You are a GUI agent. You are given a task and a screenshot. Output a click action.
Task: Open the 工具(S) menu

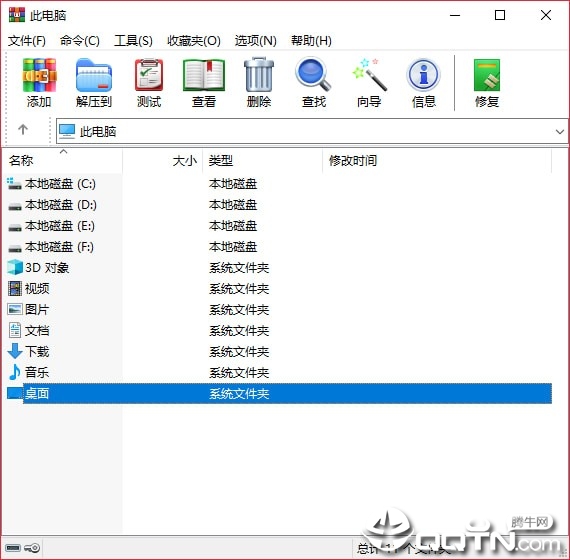pos(133,40)
